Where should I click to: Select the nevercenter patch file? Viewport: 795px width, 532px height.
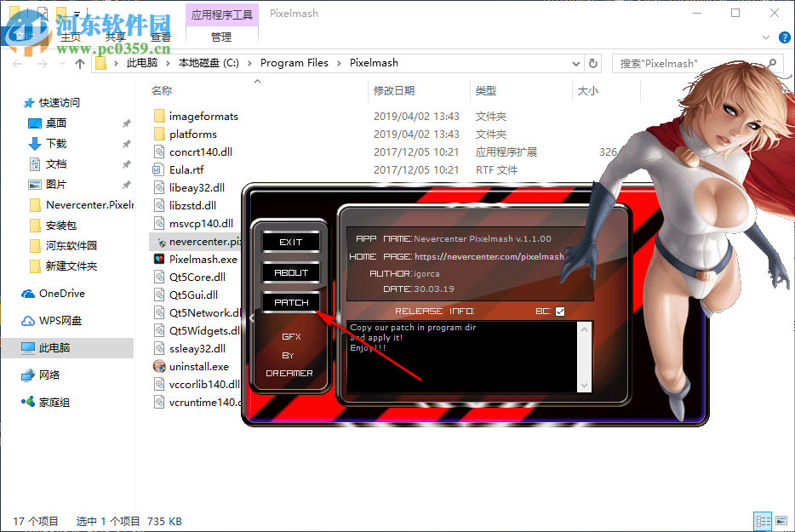(197, 241)
